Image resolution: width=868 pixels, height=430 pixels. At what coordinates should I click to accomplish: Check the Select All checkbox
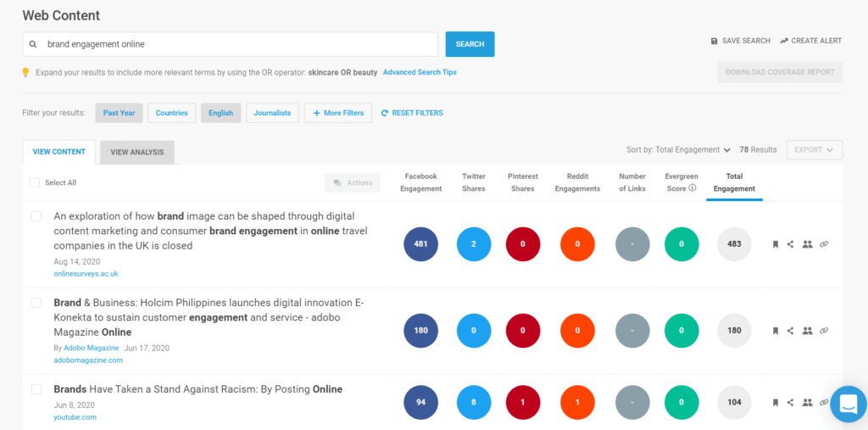[35, 182]
